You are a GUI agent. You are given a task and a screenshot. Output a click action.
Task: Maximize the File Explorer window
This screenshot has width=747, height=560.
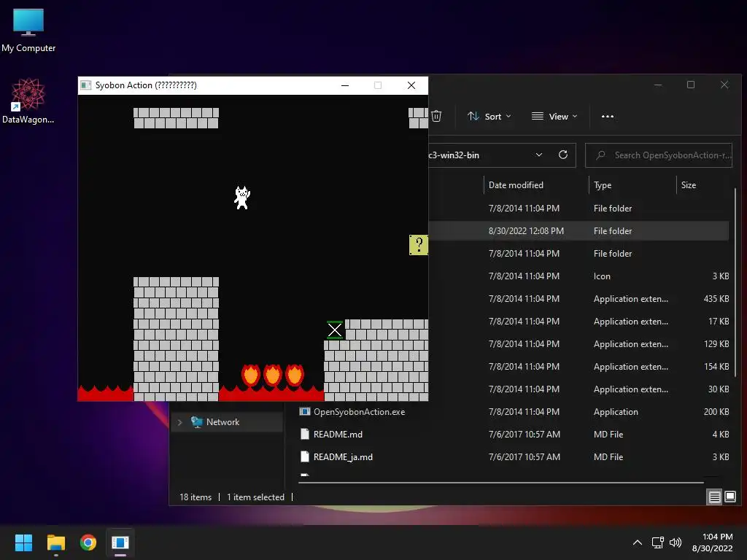point(690,85)
